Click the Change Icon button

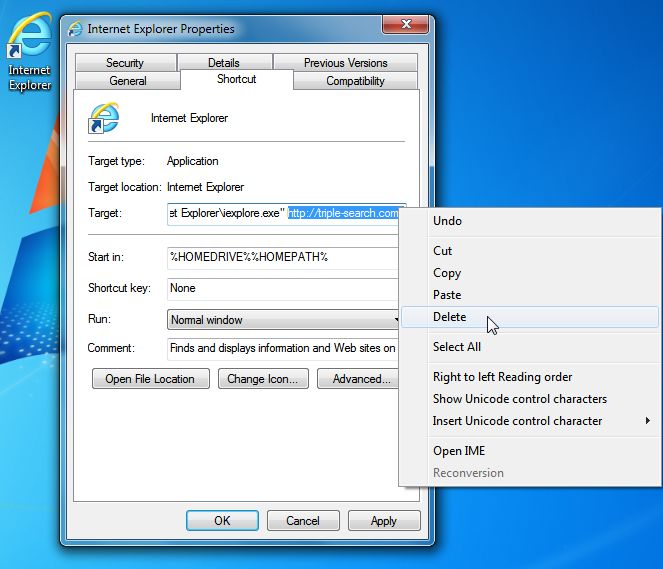click(263, 379)
